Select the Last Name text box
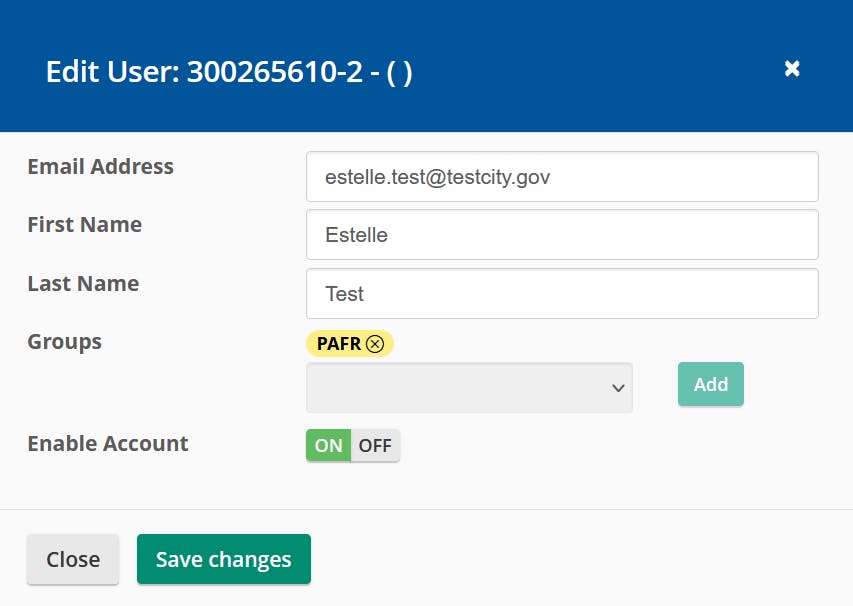The image size is (853, 606). pos(562,294)
